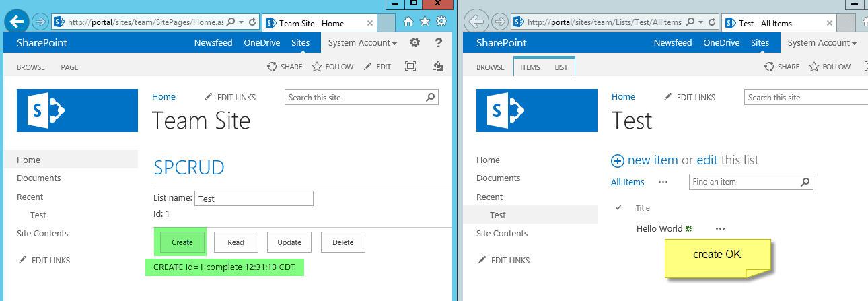
Task: Click select-all checkmark in list header
Action: pos(618,207)
